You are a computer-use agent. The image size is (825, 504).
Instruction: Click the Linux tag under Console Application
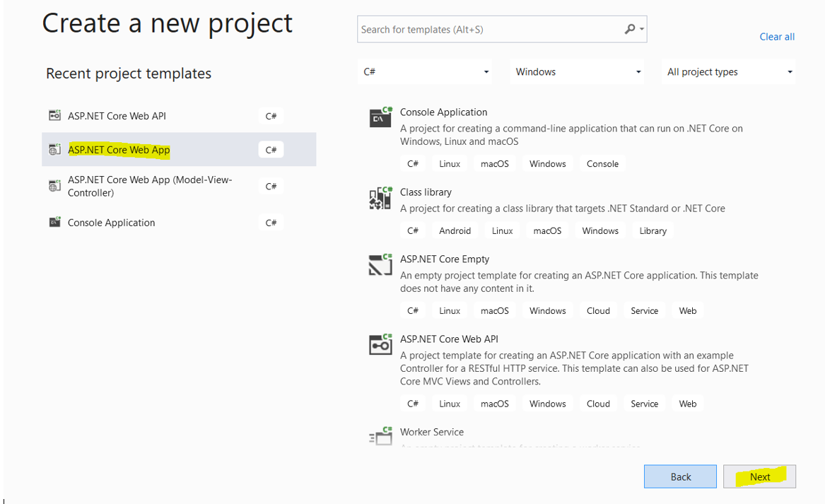(450, 163)
